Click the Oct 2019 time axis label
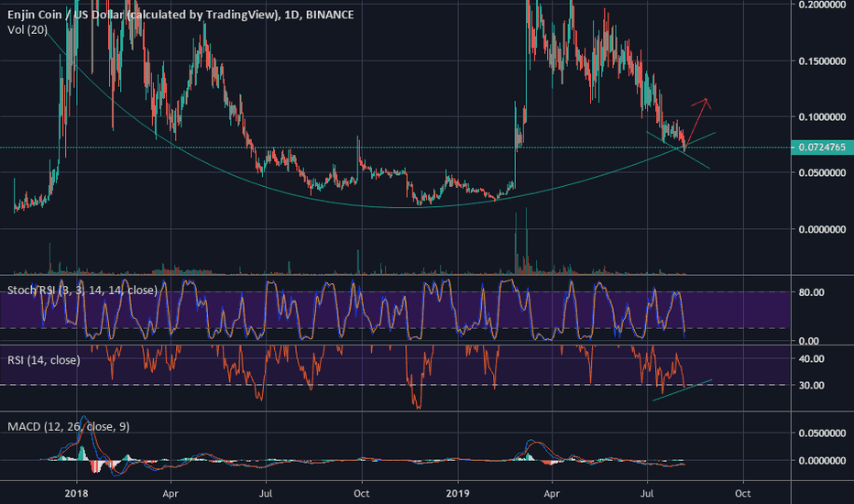Viewport: 854px width, 504px height. [743, 494]
